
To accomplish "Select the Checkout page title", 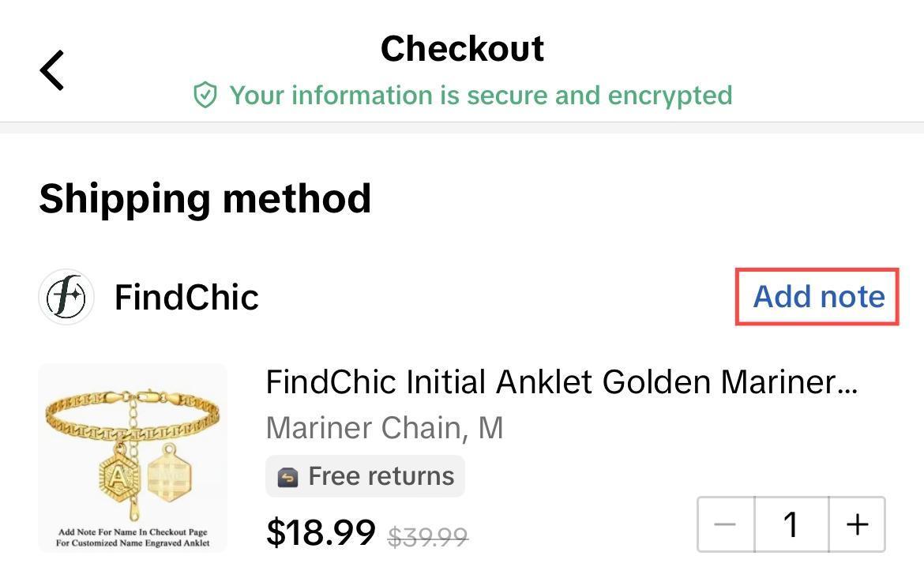I will 462,48.
